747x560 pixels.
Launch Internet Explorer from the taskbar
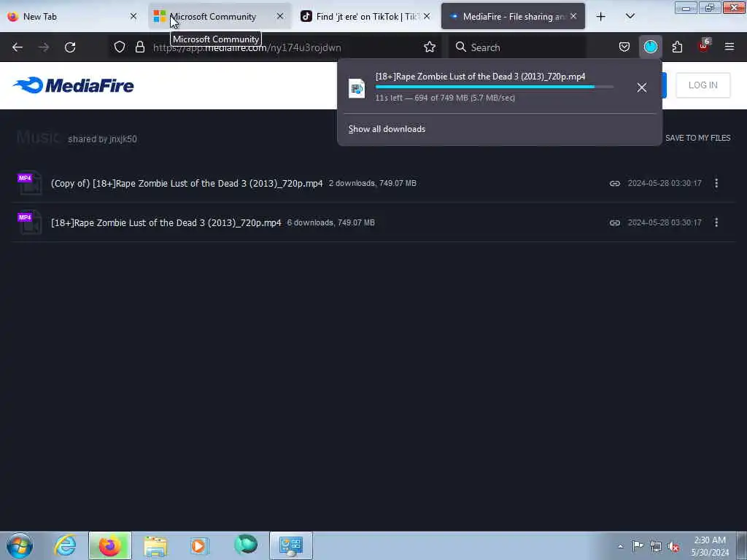pyautogui.click(x=65, y=545)
